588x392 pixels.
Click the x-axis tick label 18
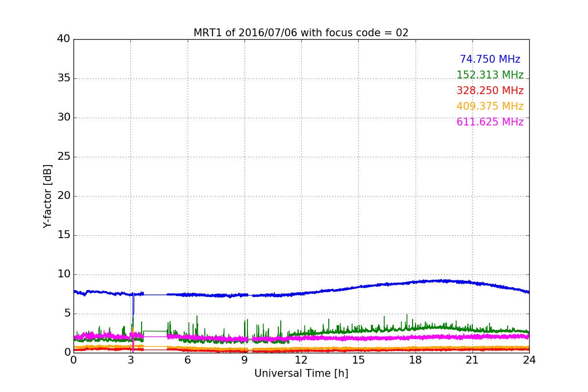pyautogui.click(x=415, y=360)
